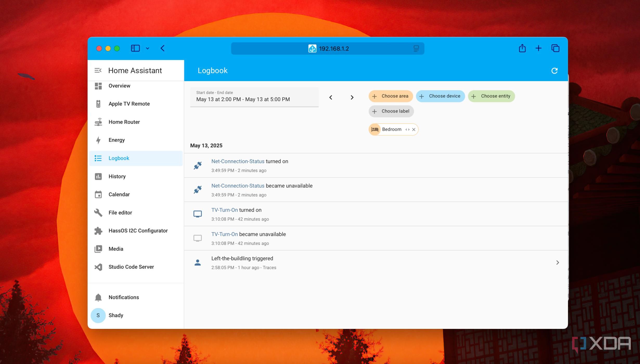The height and width of the screenshot is (364, 640).
Task: Click the History bar-chart icon
Action: pos(98,176)
